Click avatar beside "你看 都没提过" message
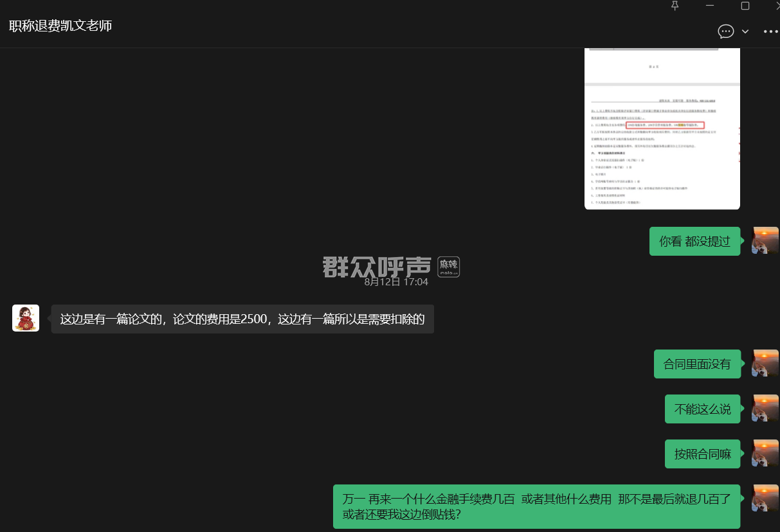This screenshot has width=780, height=532. point(765,240)
